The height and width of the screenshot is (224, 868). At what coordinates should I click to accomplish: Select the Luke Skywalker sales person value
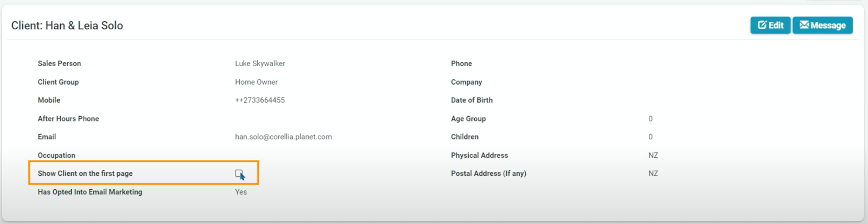260,63
